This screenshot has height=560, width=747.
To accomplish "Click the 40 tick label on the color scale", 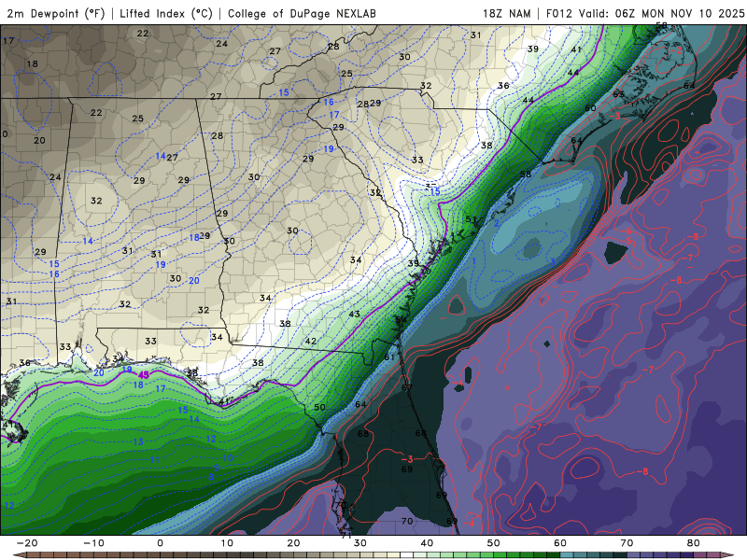I will click(427, 543).
